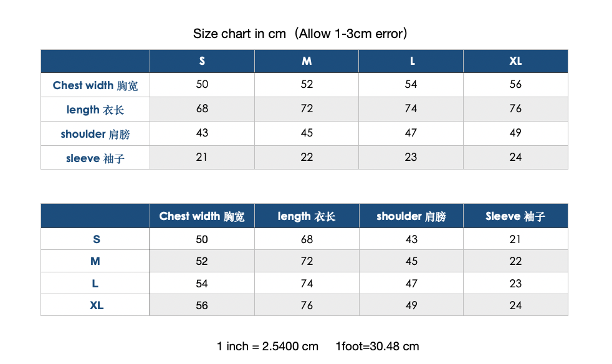Select the length header in bottom table

[x=307, y=216]
